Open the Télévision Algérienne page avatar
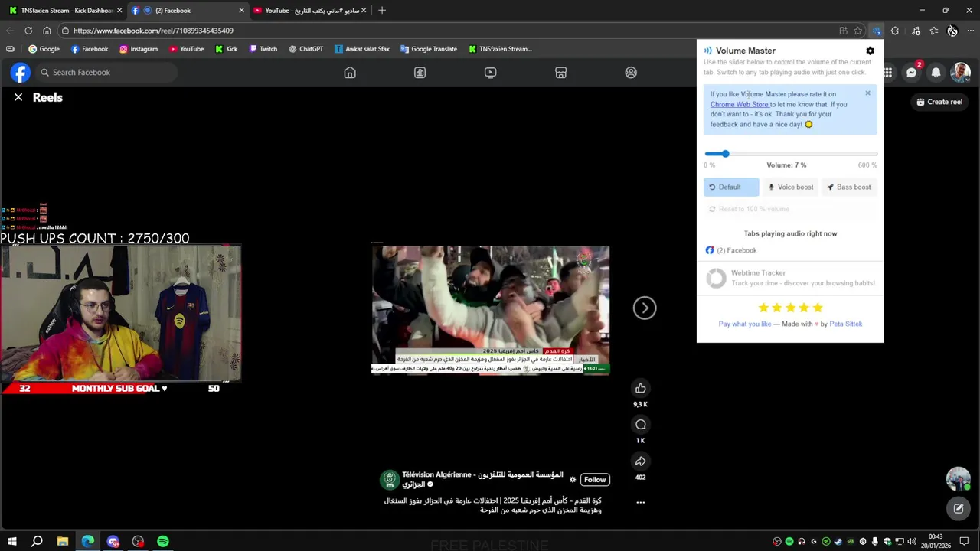Screen dimensions: 980x551 (x=390, y=480)
